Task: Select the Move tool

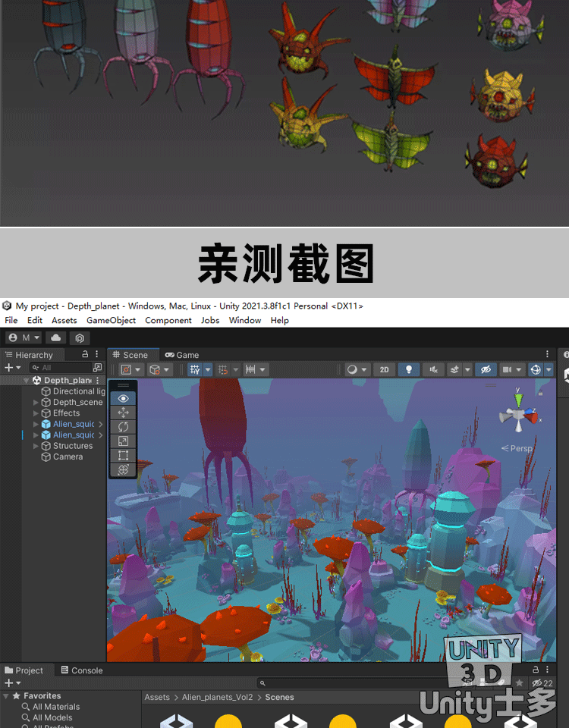Action: (x=123, y=413)
